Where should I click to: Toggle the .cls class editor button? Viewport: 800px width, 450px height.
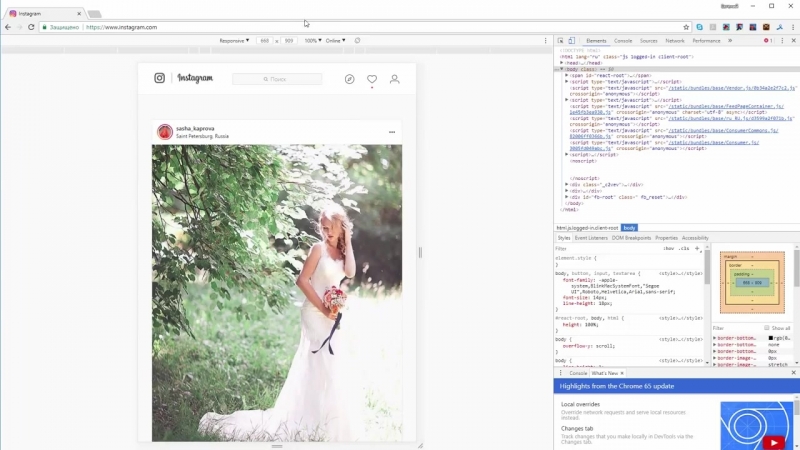(684, 248)
